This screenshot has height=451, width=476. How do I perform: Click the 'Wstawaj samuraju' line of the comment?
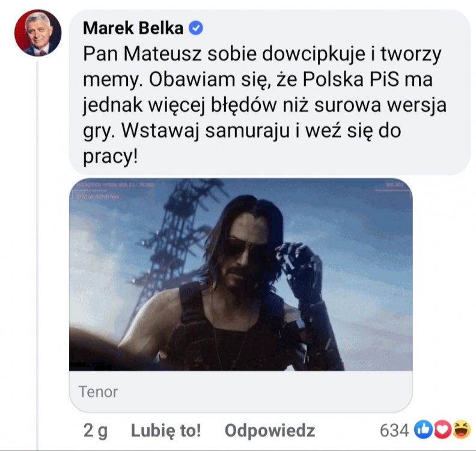[242, 131]
